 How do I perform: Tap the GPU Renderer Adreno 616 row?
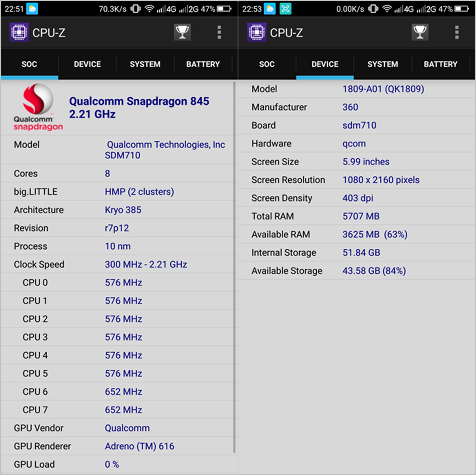117,446
